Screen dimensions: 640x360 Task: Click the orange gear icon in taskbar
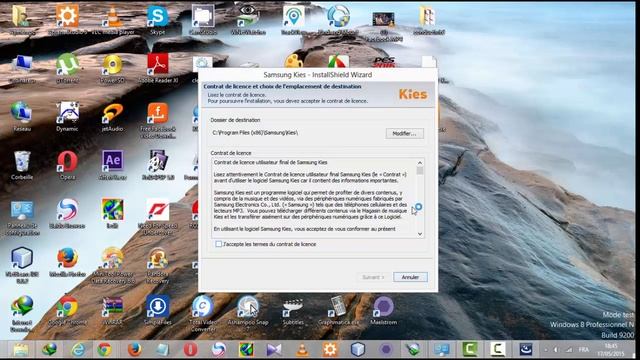330,349
